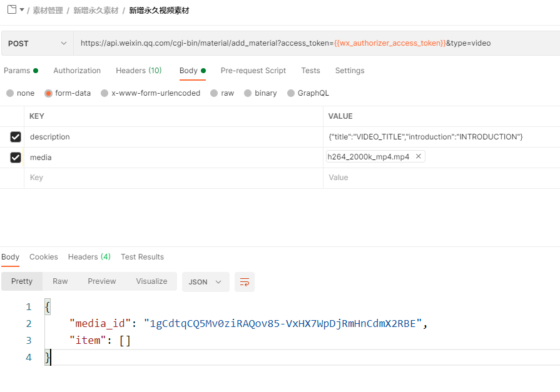This screenshot has width=560, height=392.
Task: Open the POST method dropdown
Action: 37,43
